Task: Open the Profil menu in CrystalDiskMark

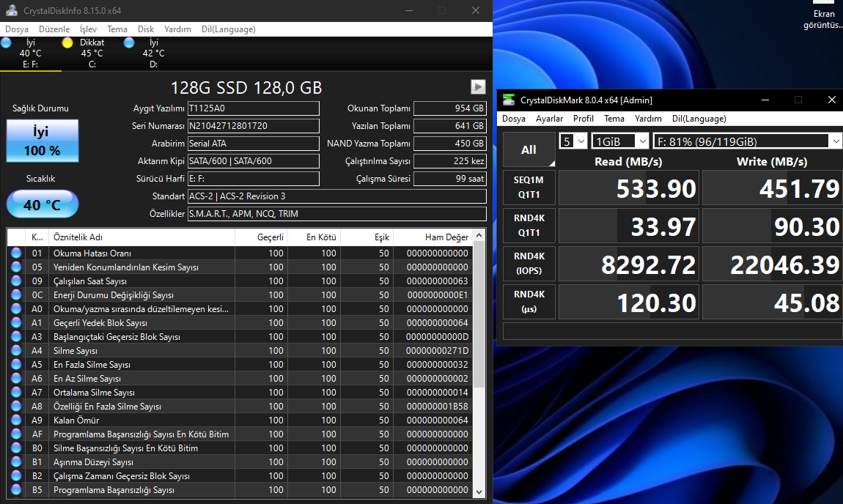Action: 584,119
